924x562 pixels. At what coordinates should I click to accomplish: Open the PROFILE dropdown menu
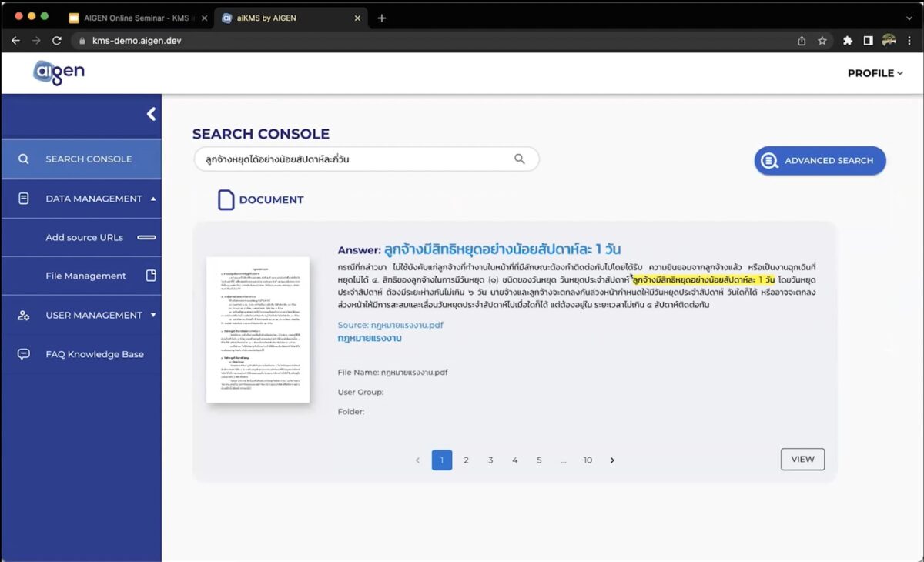[x=874, y=73]
